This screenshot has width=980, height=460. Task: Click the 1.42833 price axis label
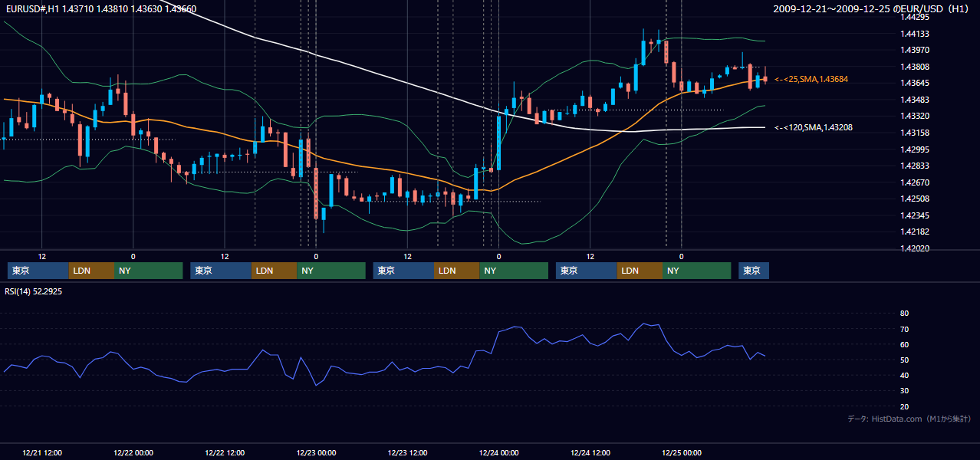tap(915, 166)
